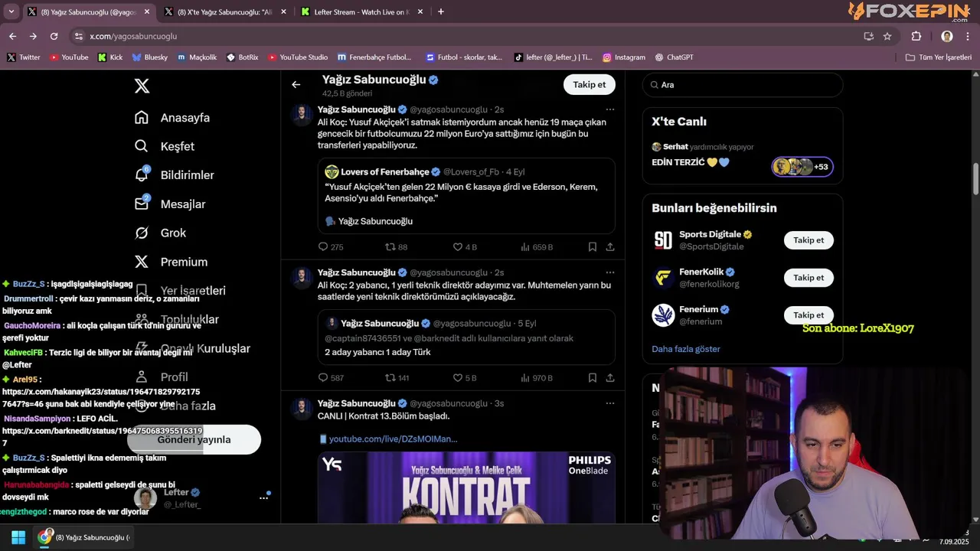Open the quoted '2 aday yabancı' tweet

tap(466, 337)
